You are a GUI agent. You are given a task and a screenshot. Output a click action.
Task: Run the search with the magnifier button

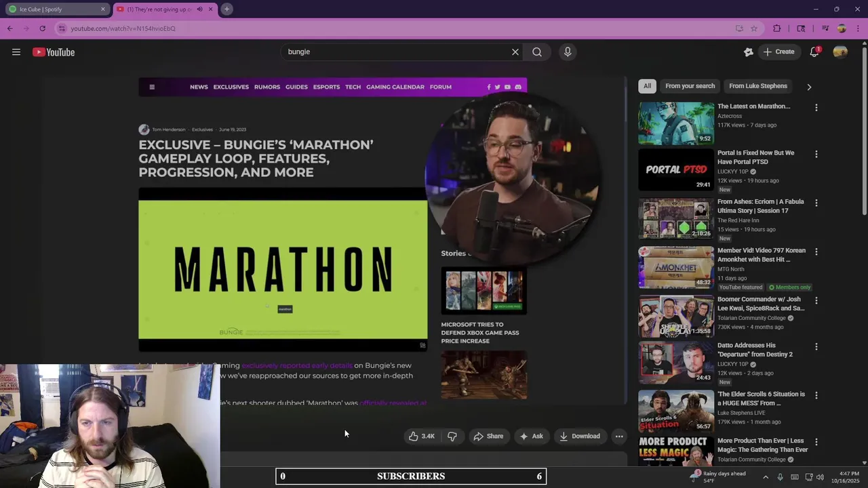point(537,52)
